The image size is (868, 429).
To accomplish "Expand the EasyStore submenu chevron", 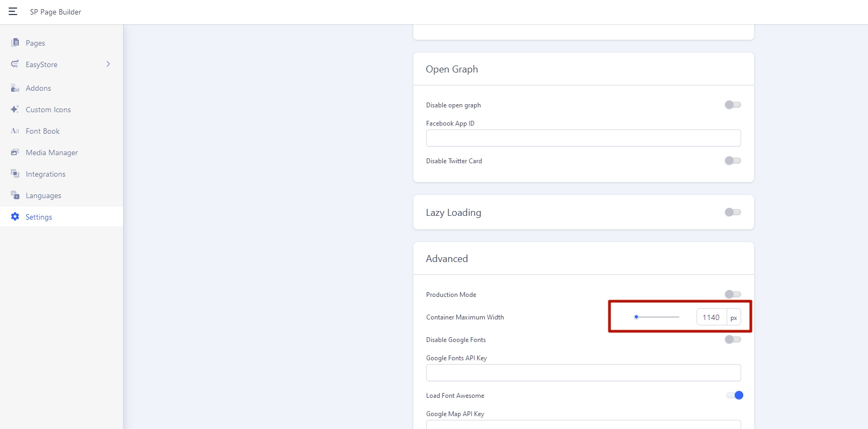I will tap(108, 64).
